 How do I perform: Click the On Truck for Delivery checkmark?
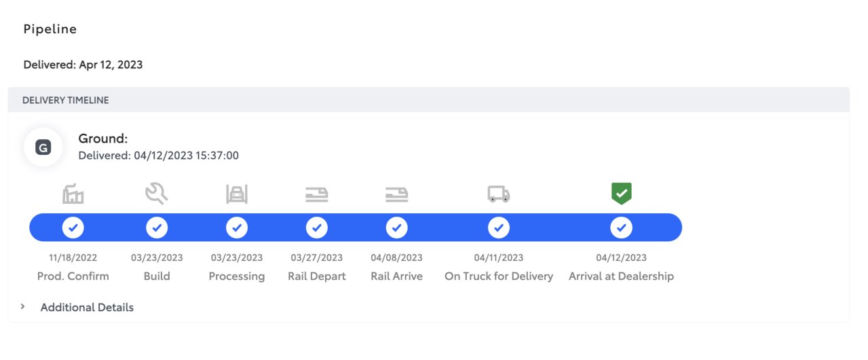pos(499,228)
